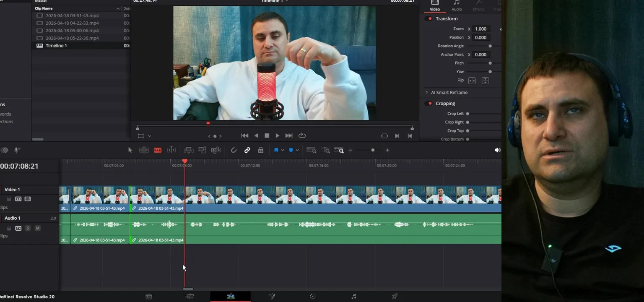This screenshot has height=302, width=644.
Task: Go to previous edit point in viewer
Action: click(410, 136)
